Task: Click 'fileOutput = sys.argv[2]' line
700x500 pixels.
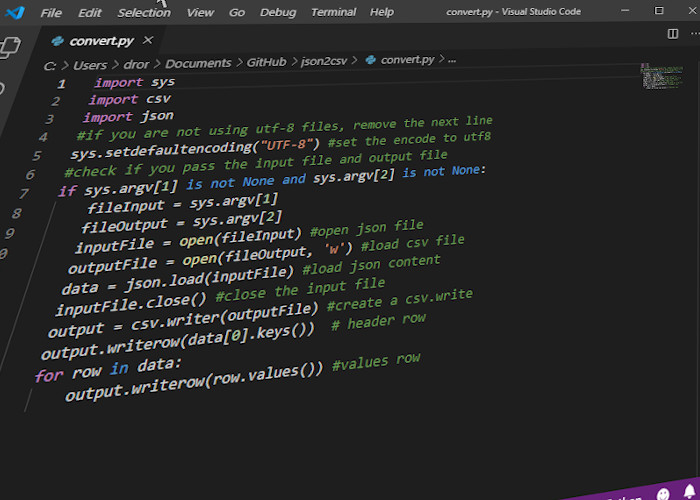Action: pos(181,222)
